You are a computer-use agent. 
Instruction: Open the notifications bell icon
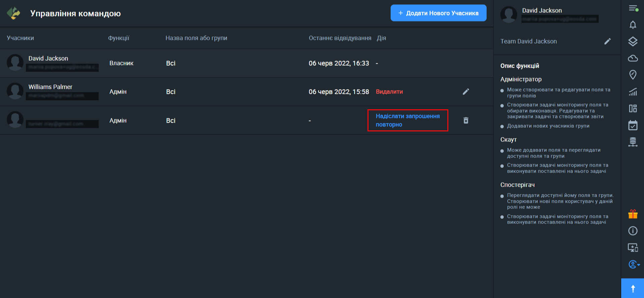[x=633, y=25]
